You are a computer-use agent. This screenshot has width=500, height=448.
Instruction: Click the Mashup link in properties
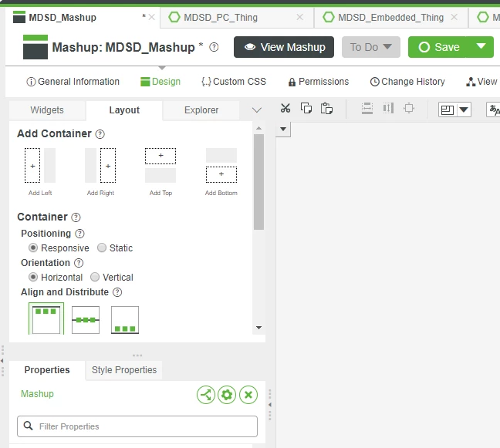(x=37, y=394)
